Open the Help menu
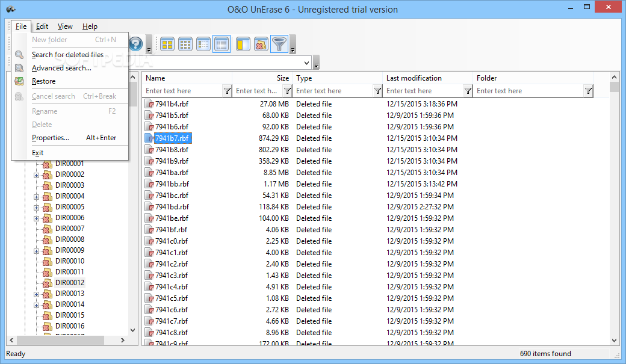Viewport: 626px width, 364px height. click(90, 26)
